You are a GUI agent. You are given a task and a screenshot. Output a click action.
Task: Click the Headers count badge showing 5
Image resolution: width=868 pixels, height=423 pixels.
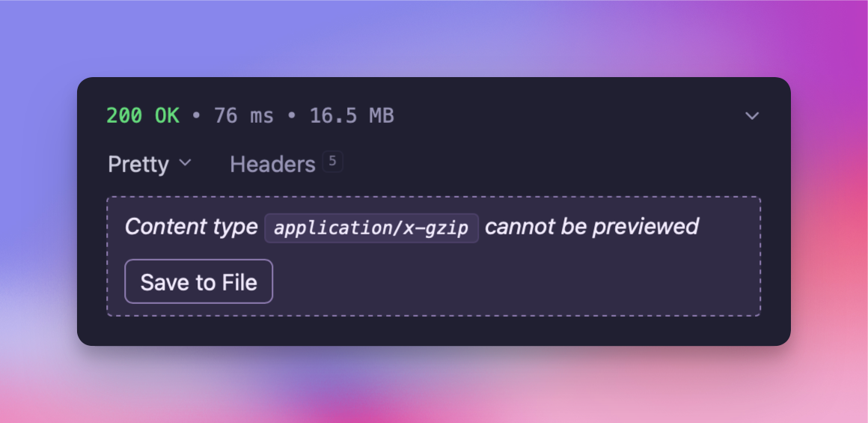[332, 161]
